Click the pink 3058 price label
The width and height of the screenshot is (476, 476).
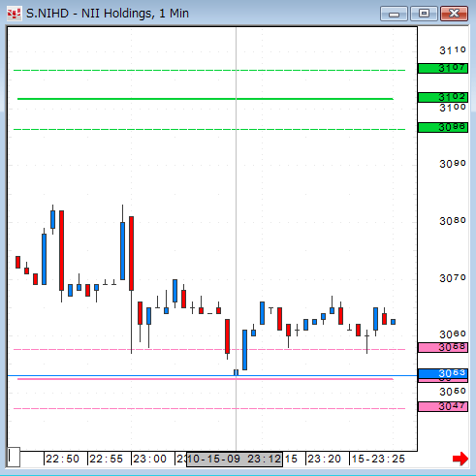tap(443, 347)
